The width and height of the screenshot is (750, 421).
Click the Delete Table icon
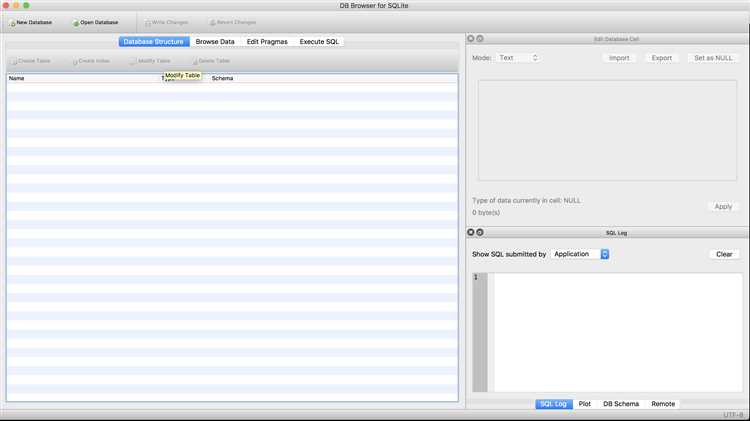(195, 61)
